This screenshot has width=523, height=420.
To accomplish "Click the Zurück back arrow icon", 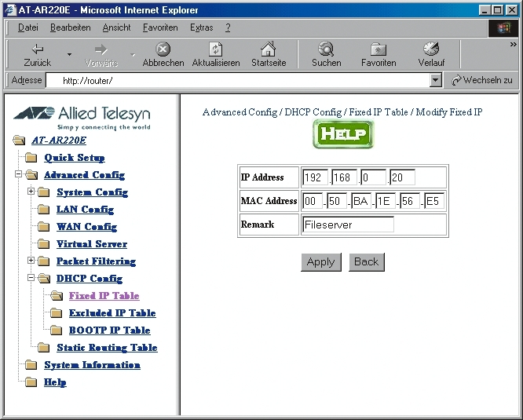I will [38, 49].
